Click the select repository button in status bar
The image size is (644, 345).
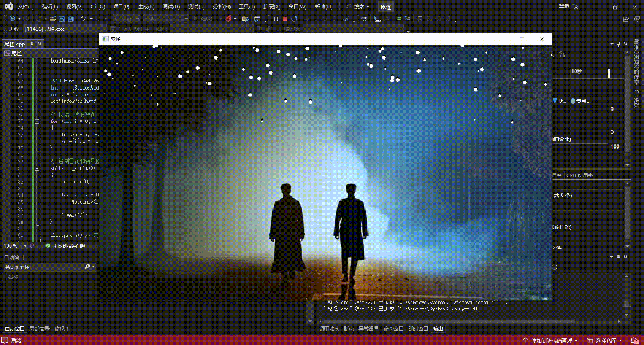[x=603, y=340]
